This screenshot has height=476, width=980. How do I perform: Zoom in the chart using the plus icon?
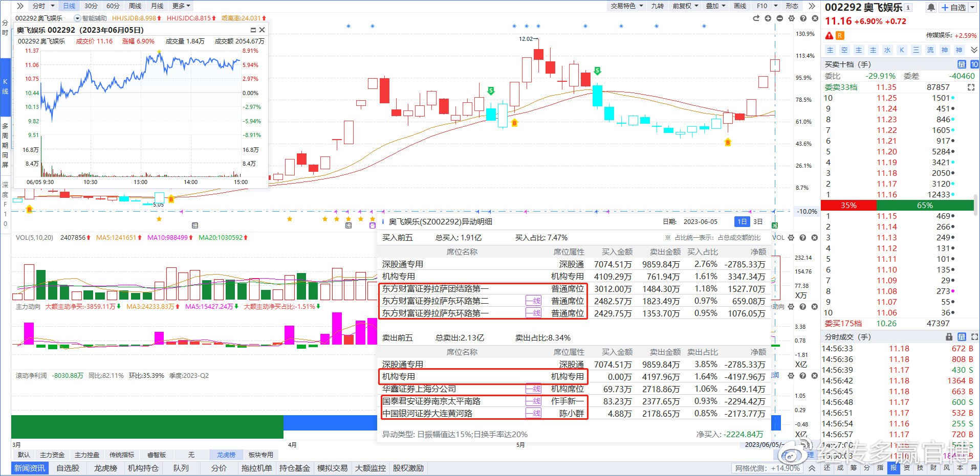[x=768, y=18]
